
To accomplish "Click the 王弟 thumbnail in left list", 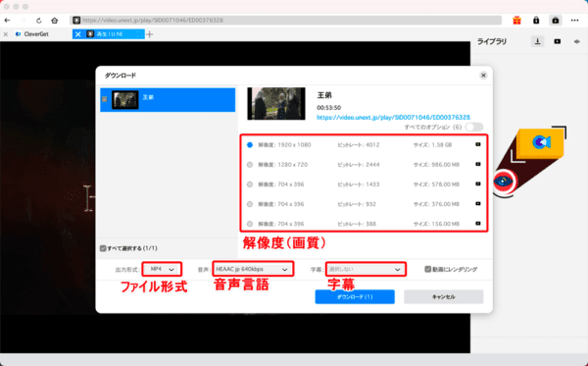I will point(124,99).
